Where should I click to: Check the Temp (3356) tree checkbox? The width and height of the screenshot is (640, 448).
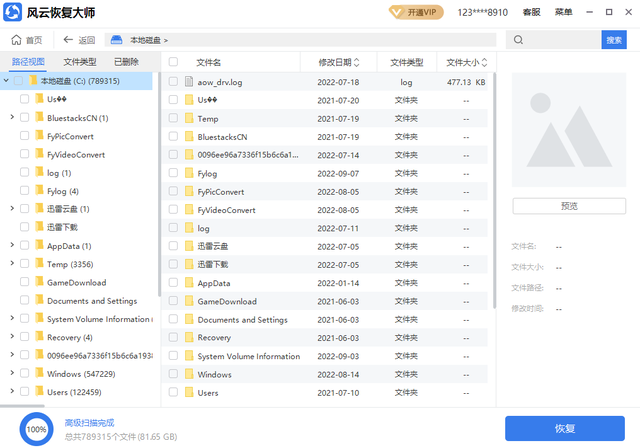tap(24, 264)
